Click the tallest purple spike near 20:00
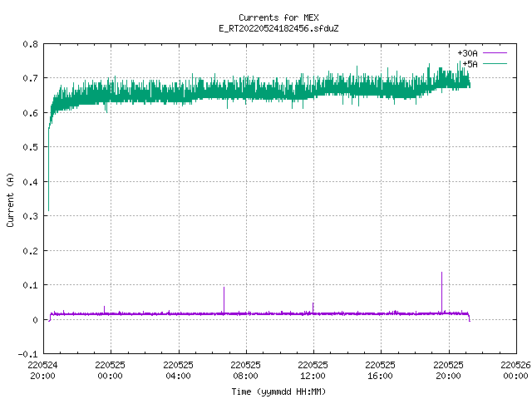Image resolution: width=532 pixels, height=399 pixels. [x=441, y=292]
